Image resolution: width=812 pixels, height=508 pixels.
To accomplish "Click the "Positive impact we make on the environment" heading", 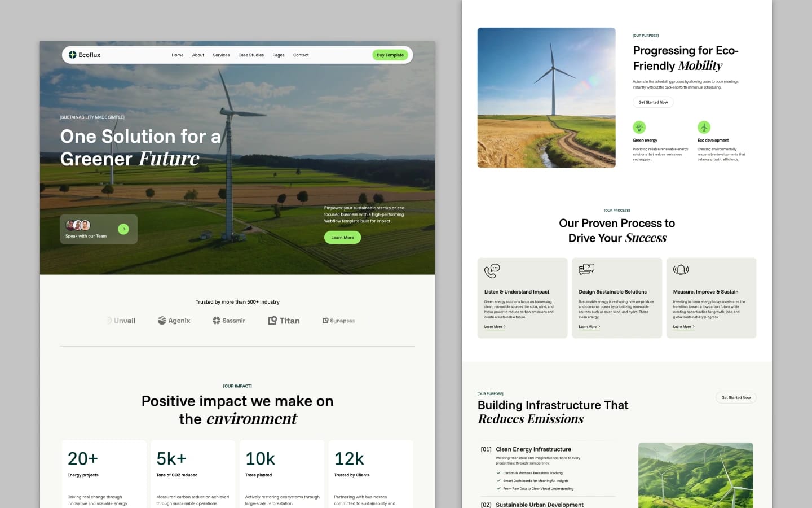I will tap(237, 410).
